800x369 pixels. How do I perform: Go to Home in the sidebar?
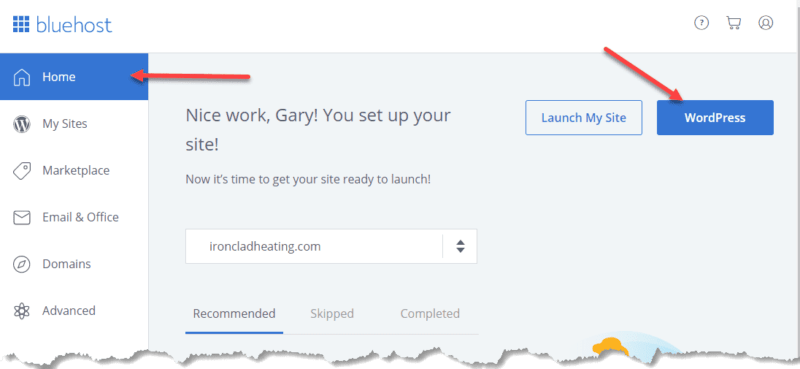point(74,77)
